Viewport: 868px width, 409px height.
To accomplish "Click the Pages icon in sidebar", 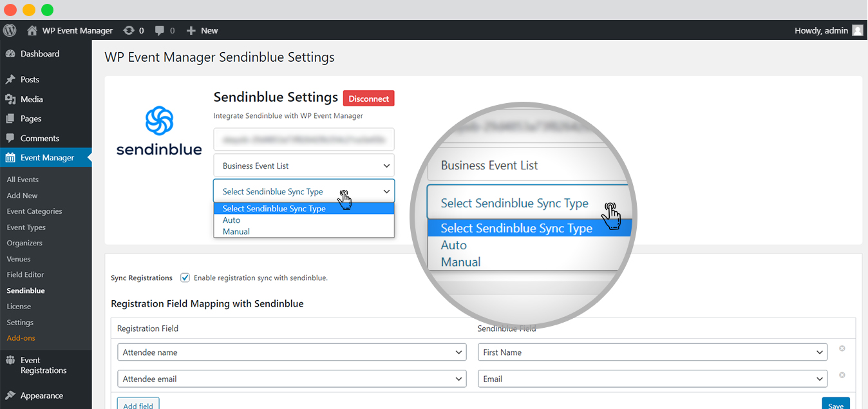I will coord(10,119).
